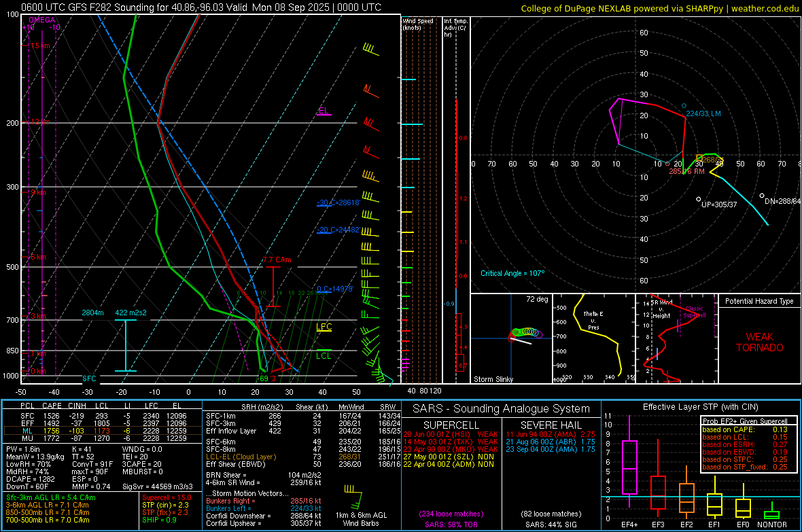This screenshot has width=802, height=532.
Task: Click the "EF4+" box plot axis label
Action: pos(629,525)
